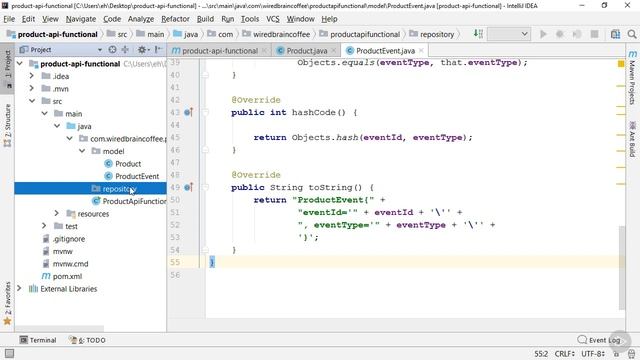The image size is (640, 360).
Task: Open the TODO tool window
Action: pos(87,340)
